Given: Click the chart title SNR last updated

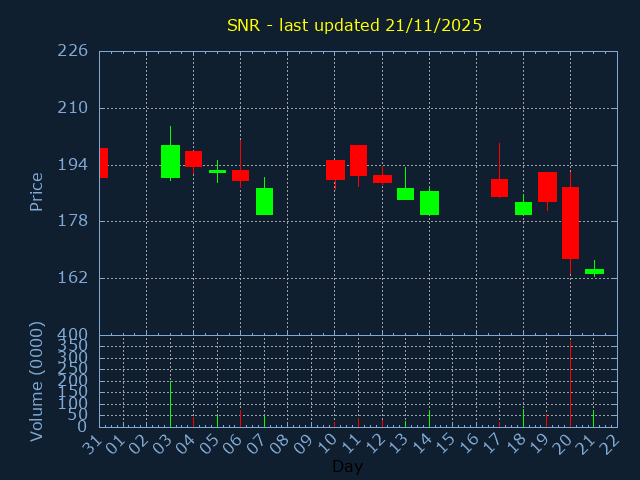Looking at the screenshot, I should (x=354, y=25).
